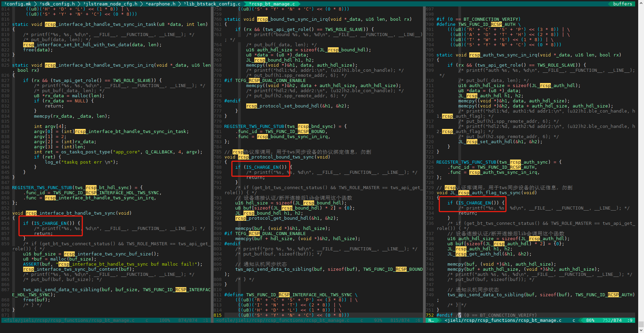The height and width of the screenshot is (333, 644).
Task: Click the rcsp_interface_bt_handle_tws_sync_in_task function definition on line 817
Action: coord(110,24)
